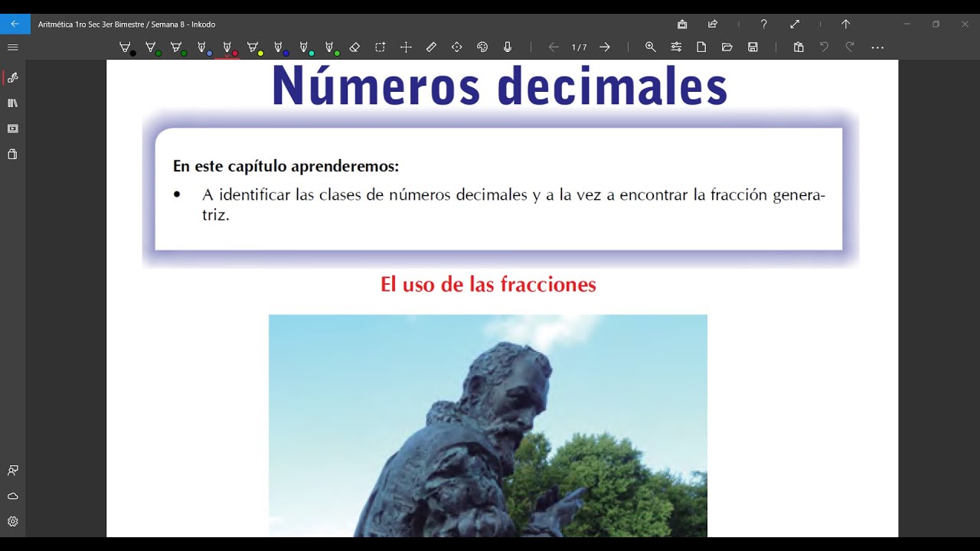Viewport: 980px width, 551px height.
Task: Click the back arrow button
Action: pyautogui.click(x=15, y=24)
